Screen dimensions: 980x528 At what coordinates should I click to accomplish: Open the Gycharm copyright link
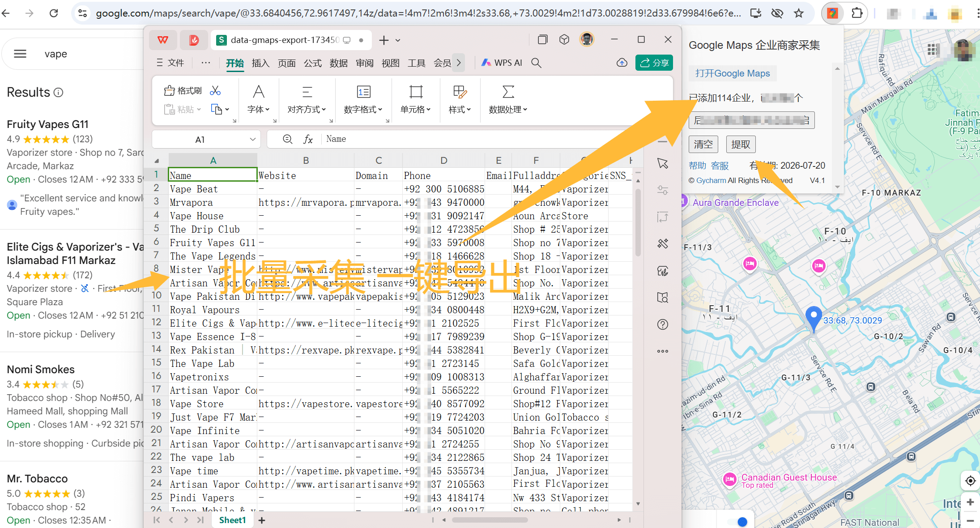[x=711, y=180]
